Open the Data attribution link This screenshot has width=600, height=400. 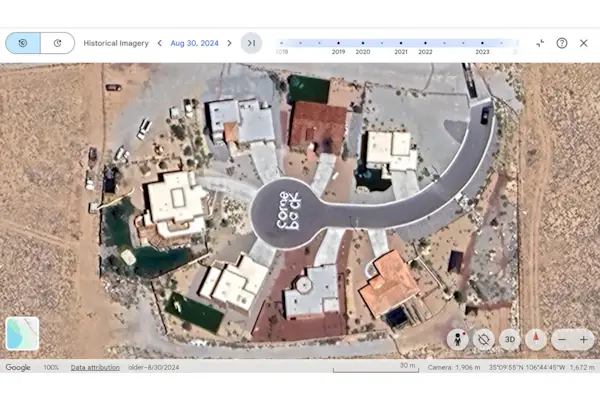[95, 367]
